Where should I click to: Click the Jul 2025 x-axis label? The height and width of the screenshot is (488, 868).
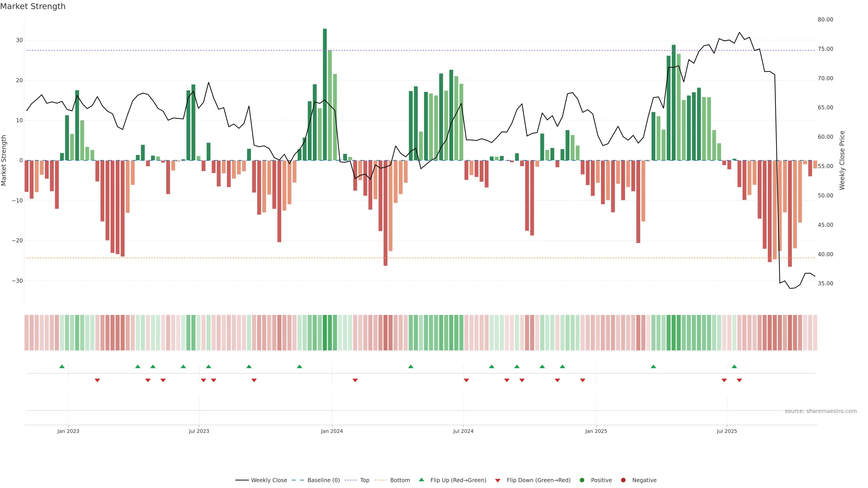pyautogui.click(x=727, y=431)
